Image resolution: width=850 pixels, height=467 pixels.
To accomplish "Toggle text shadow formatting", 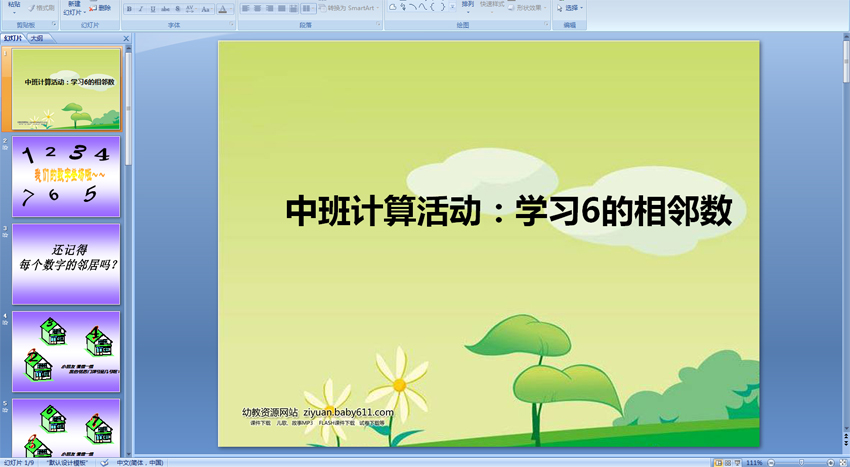I will click(x=177, y=9).
